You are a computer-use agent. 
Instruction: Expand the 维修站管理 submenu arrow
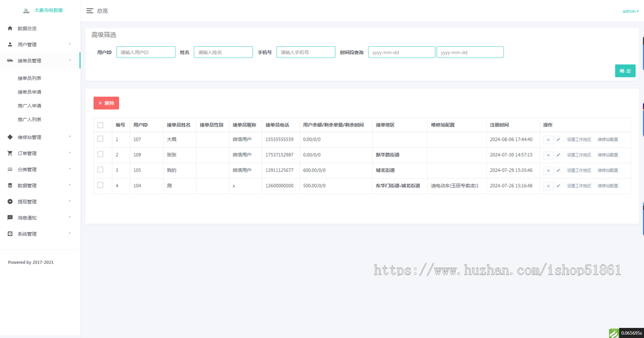coord(70,137)
